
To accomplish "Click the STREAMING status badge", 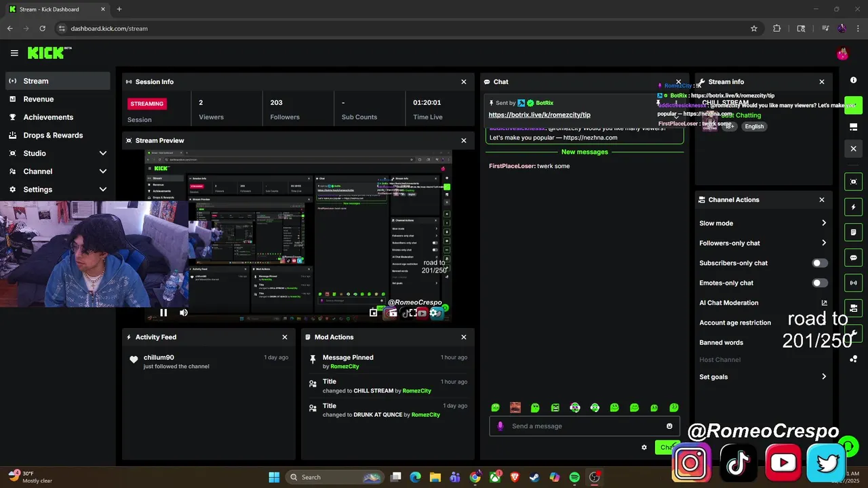I will coord(147,104).
